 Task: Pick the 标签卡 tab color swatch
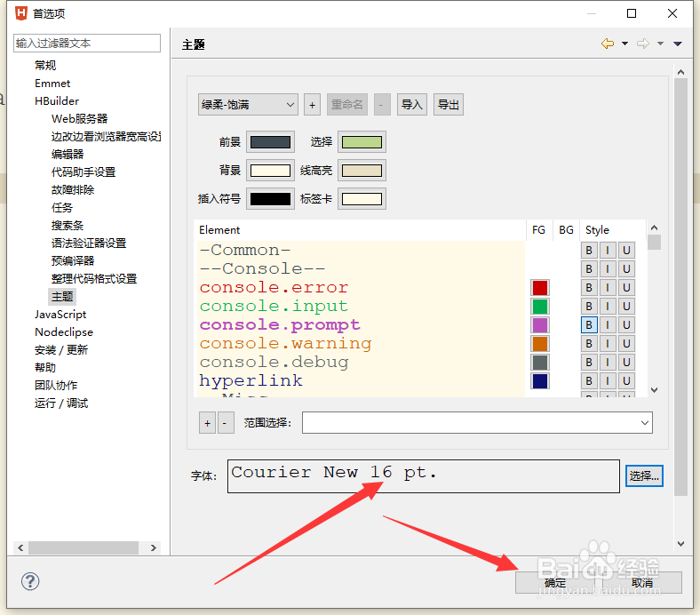[x=362, y=199]
